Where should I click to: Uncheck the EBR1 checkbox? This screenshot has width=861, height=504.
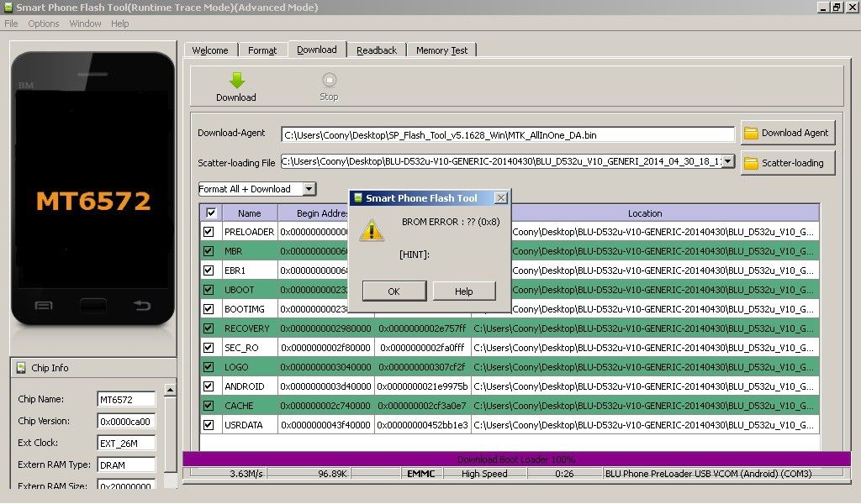tap(209, 270)
